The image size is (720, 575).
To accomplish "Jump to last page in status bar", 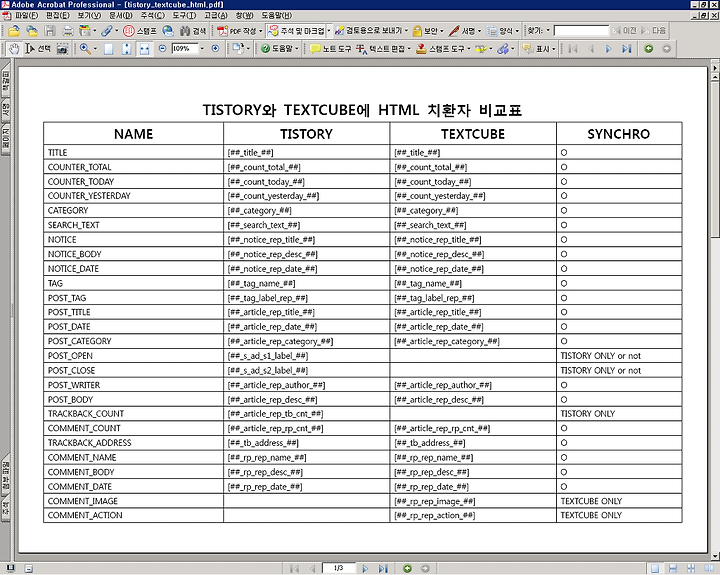I will pos(382,569).
